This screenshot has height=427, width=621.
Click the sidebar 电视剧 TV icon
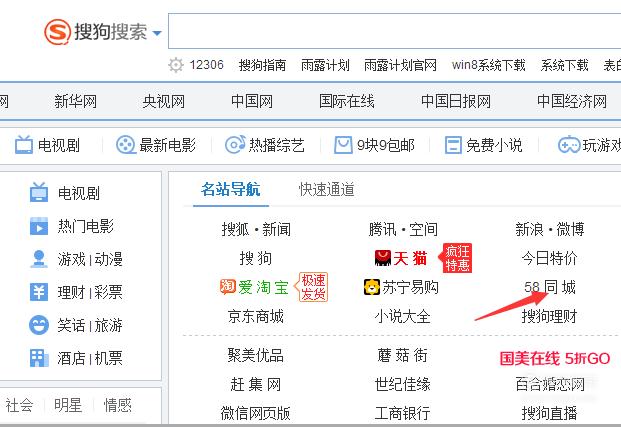pyautogui.click(x=39, y=192)
